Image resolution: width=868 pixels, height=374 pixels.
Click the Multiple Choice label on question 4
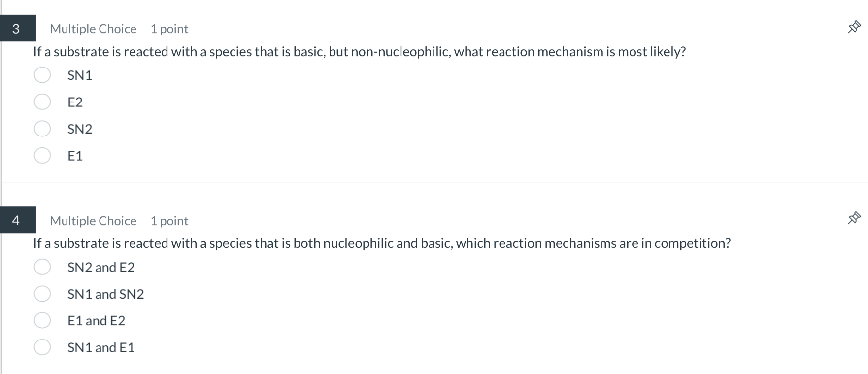pos(93,220)
